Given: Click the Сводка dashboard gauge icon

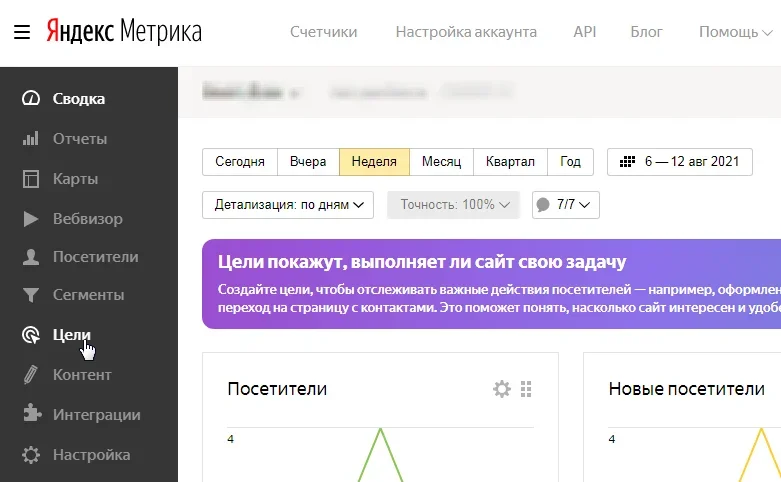Looking at the screenshot, I should pos(31,98).
